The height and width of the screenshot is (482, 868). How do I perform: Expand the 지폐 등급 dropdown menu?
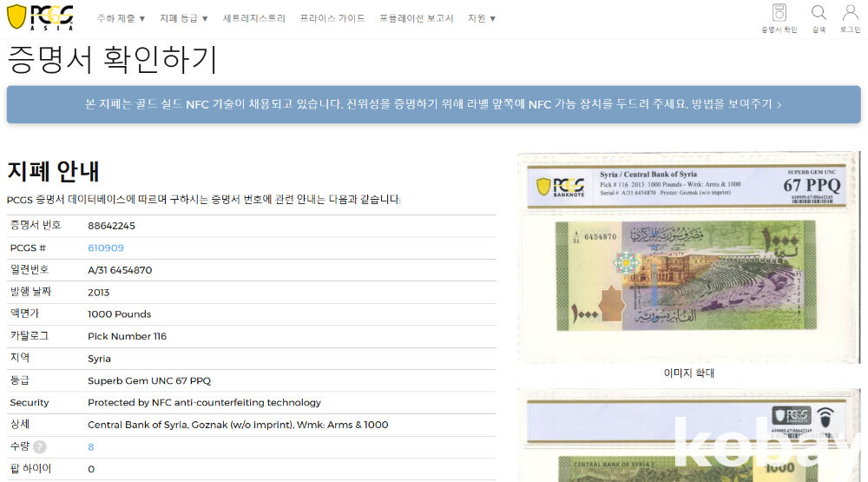tap(184, 18)
